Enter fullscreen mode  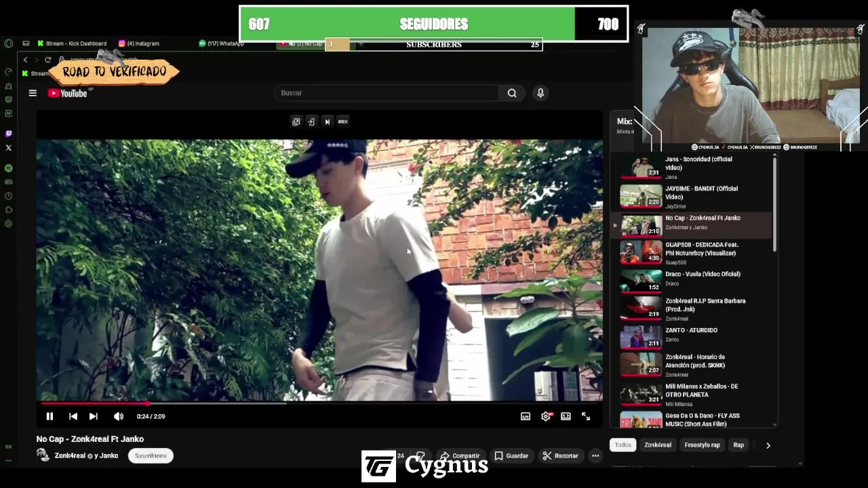point(586,416)
